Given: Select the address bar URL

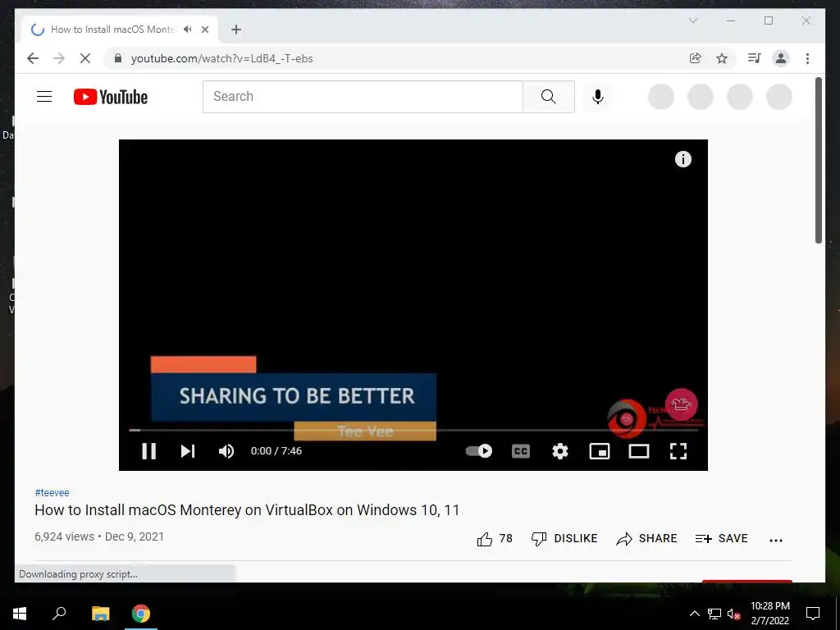Looking at the screenshot, I should coord(221,58).
